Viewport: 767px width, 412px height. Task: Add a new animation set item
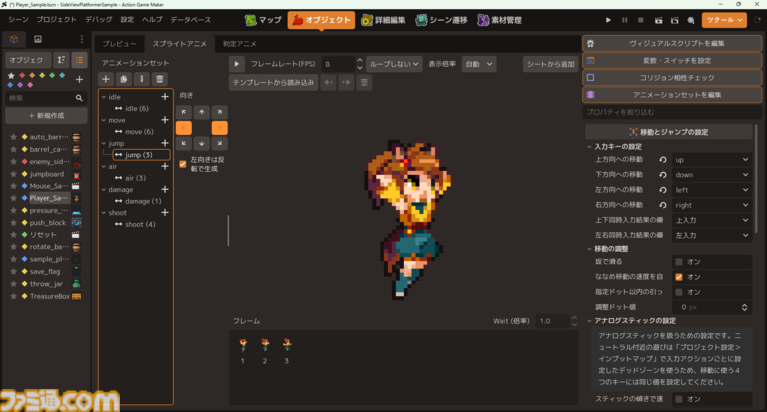point(106,79)
